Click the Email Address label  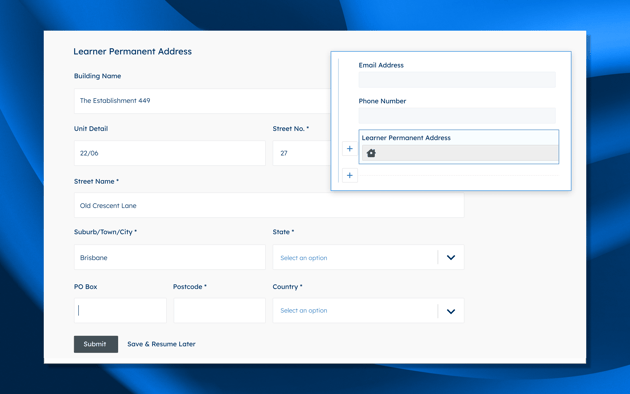381,65
